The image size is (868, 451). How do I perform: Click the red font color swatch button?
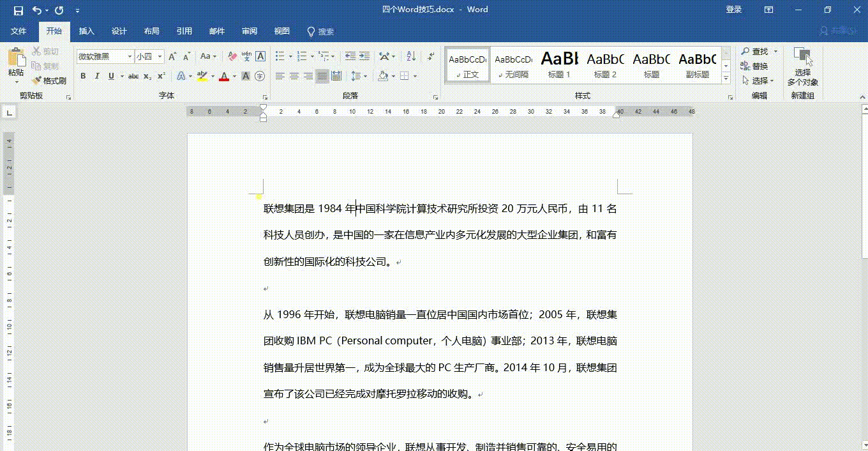tap(224, 77)
